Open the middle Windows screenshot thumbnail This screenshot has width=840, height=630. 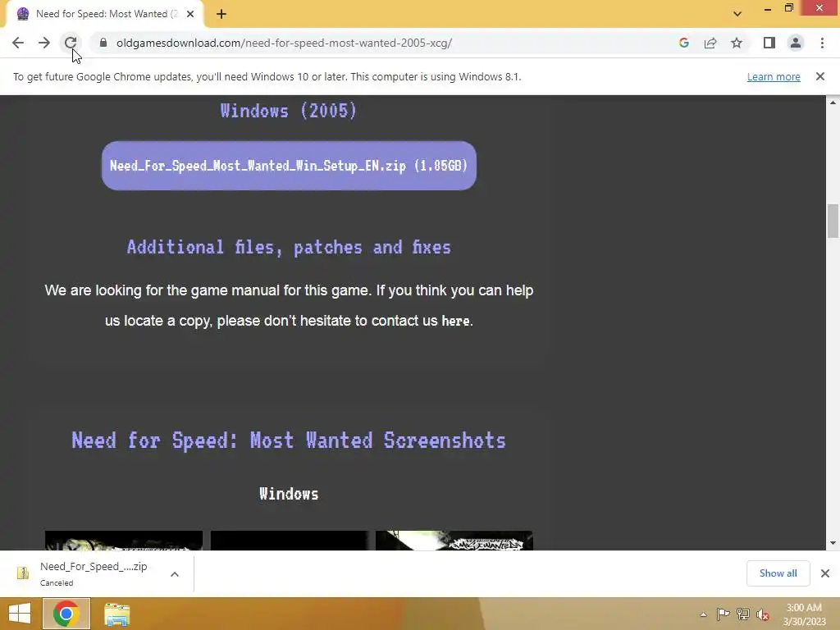click(x=290, y=540)
